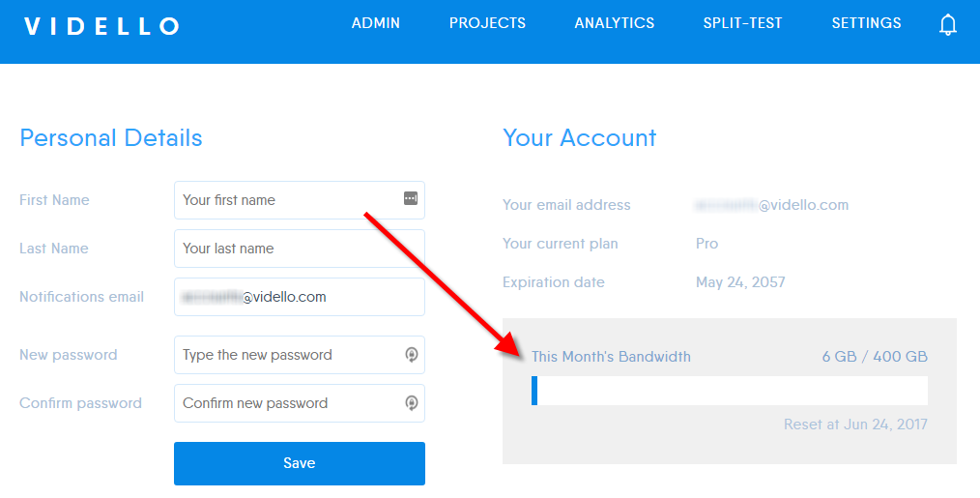Click the 6 GB / 400 GB usage label
The width and height of the screenshot is (980, 498).
coord(875,357)
